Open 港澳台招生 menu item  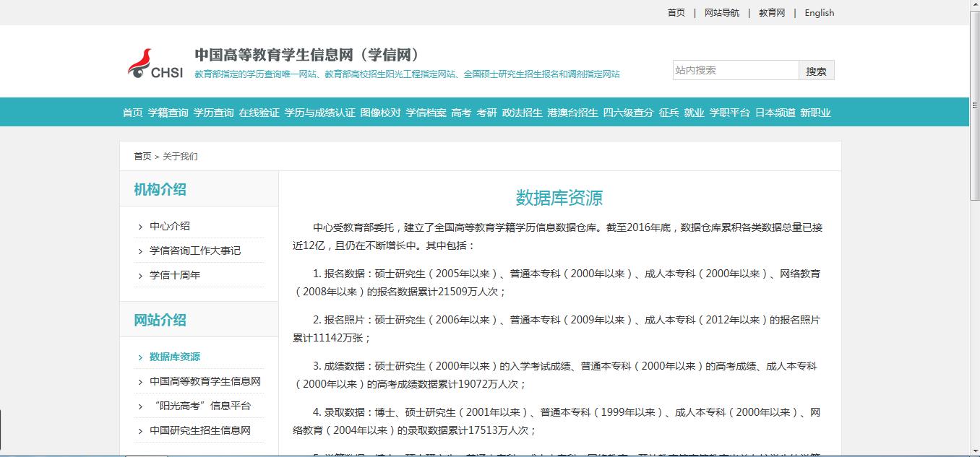[x=572, y=113]
